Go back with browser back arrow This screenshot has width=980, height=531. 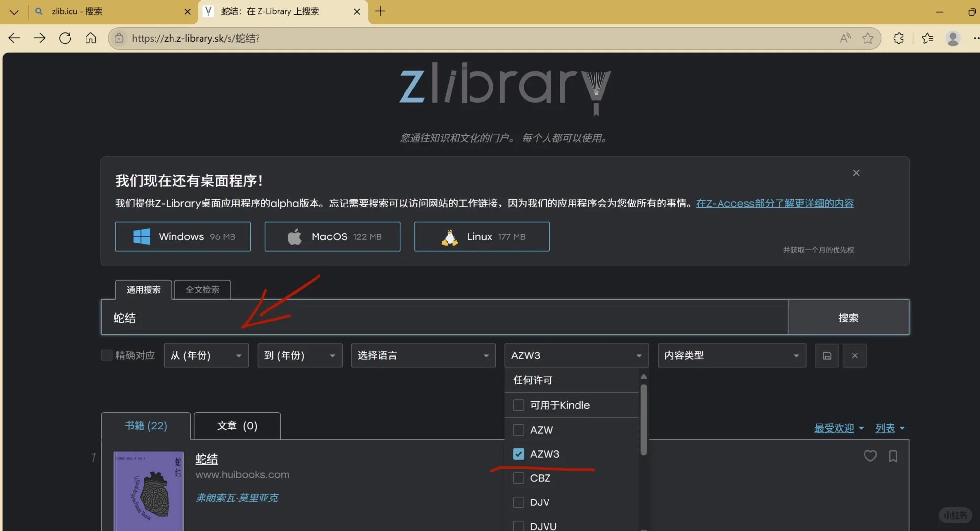point(14,38)
